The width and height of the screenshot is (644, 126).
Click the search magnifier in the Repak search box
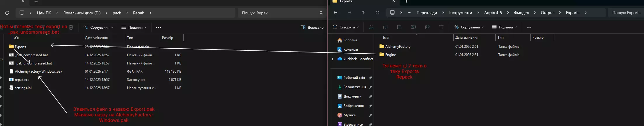[321, 13]
